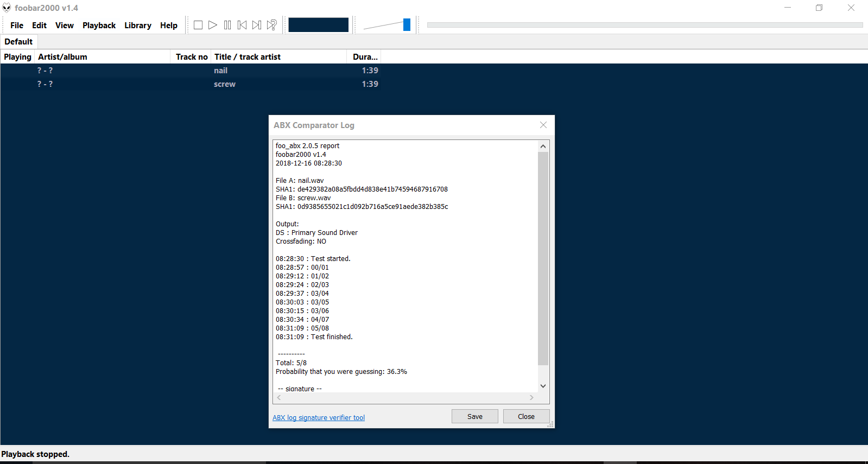The height and width of the screenshot is (464, 868).
Task: Click the 'foo_abx 2.0.5 report' line
Action: pos(307,146)
